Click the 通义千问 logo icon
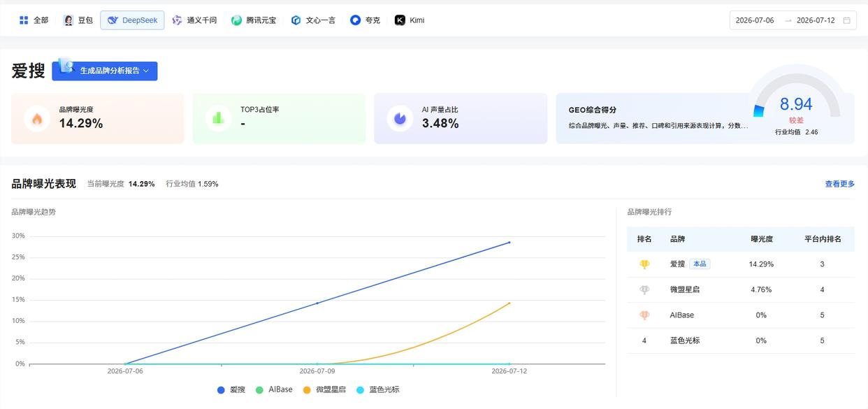 click(x=177, y=20)
